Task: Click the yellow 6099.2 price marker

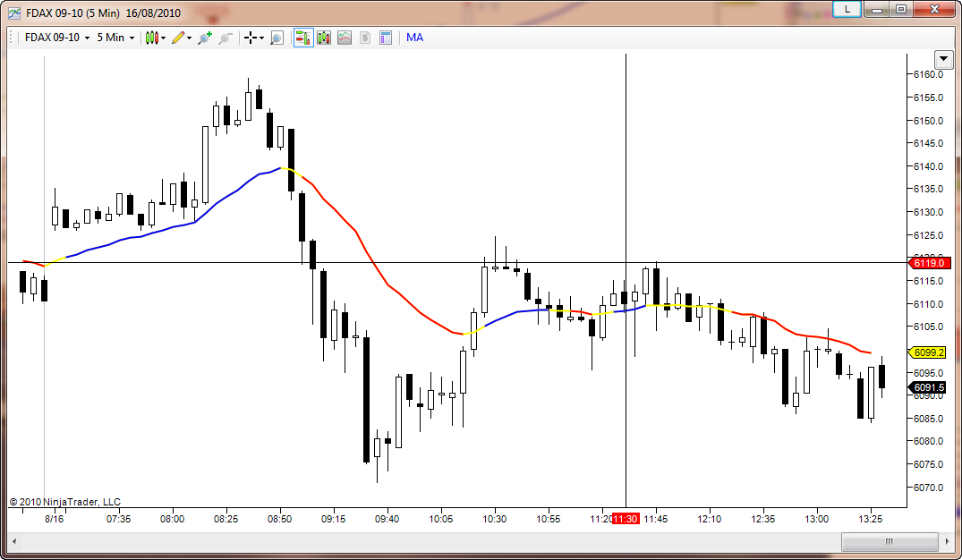Action: tap(929, 352)
